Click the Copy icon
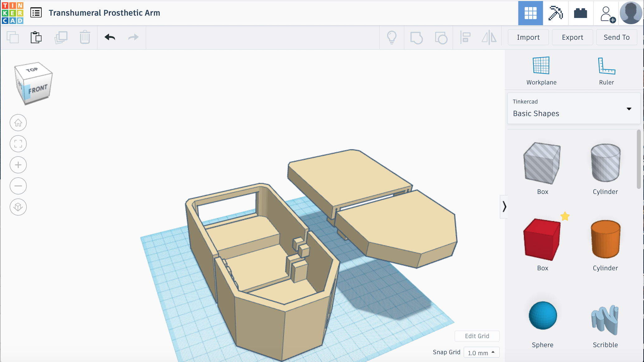Screen dimensions: 644x362 point(13,37)
